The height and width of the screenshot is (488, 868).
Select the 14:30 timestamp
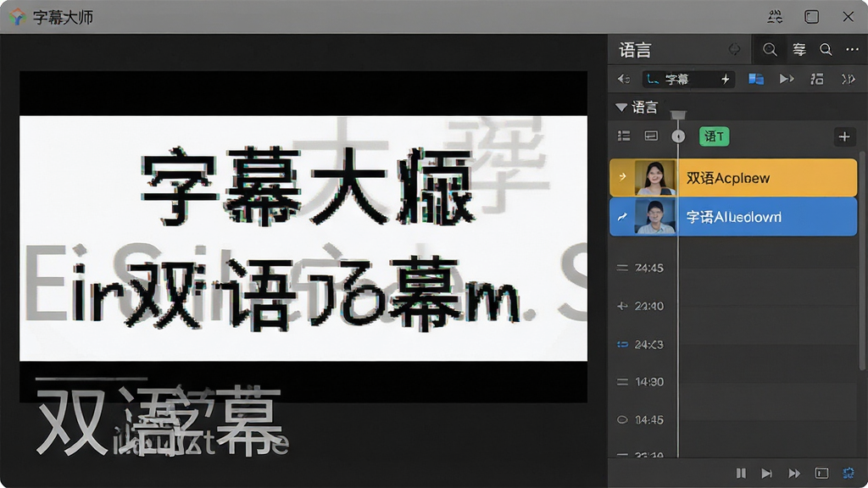coord(648,382)
